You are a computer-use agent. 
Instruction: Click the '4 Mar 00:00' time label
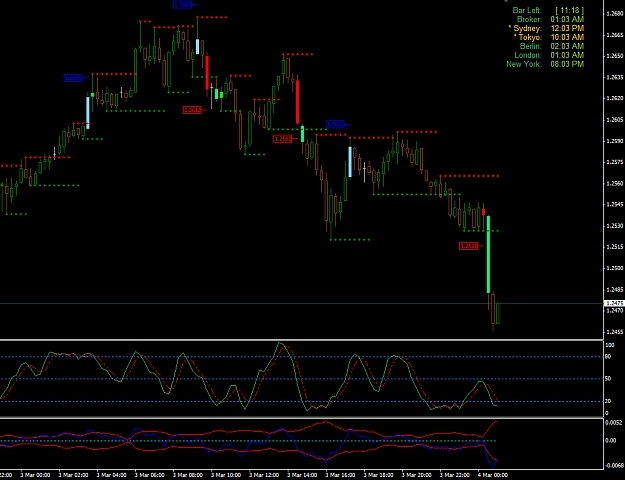(x=493, y=475)
